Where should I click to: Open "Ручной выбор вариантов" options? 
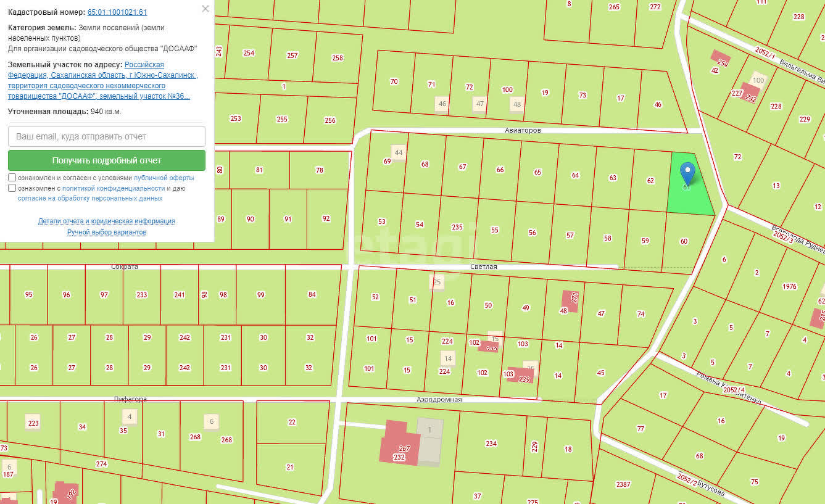pyautogui.click(x=107, y=232)
